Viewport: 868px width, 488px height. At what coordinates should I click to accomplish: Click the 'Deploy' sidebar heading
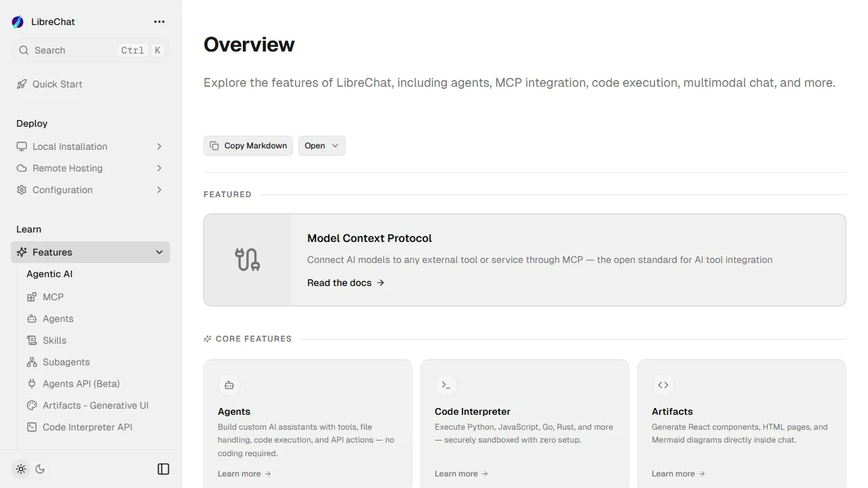click(x=32, y=123)
